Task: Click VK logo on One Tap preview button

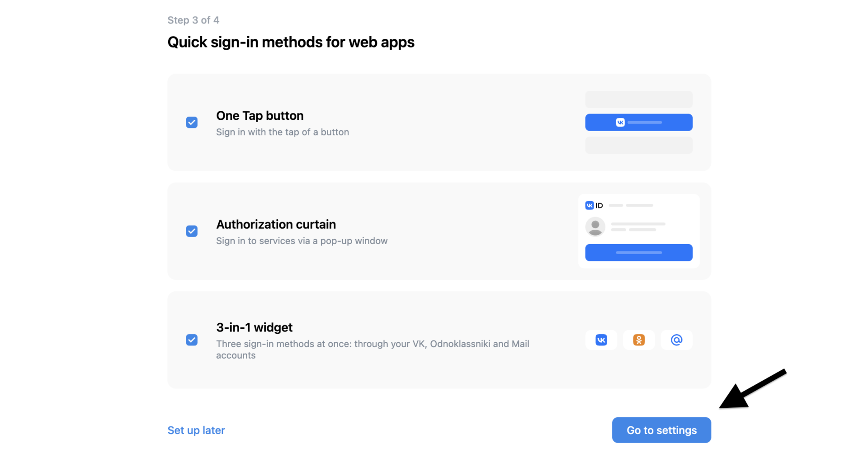Action: [x=620, y=123]
